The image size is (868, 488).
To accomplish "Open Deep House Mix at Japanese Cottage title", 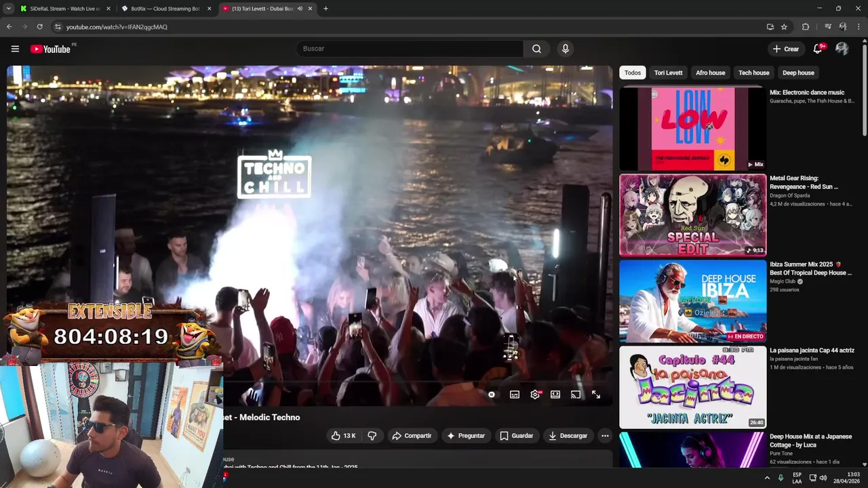I will [810, 441].
